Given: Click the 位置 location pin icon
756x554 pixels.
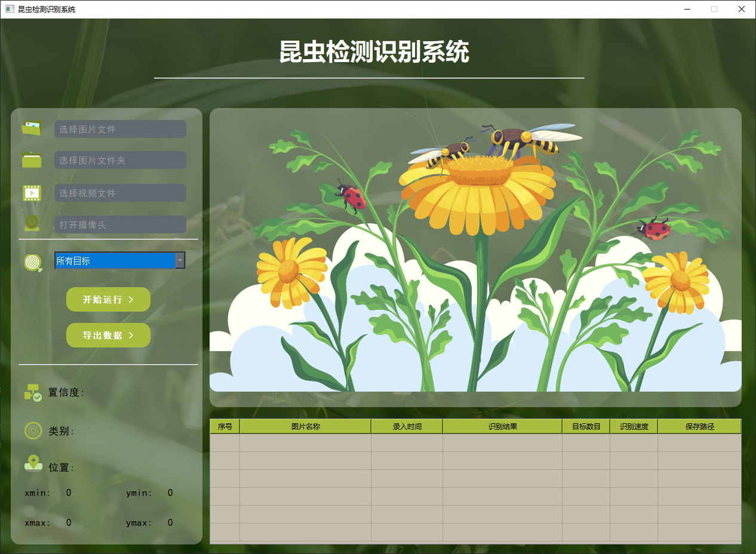Looking at the screenshot, I should 33,463.
